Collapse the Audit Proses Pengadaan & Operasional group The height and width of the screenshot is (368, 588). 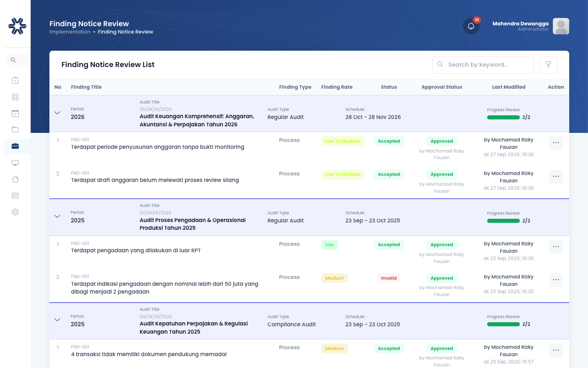click(57, 216)
